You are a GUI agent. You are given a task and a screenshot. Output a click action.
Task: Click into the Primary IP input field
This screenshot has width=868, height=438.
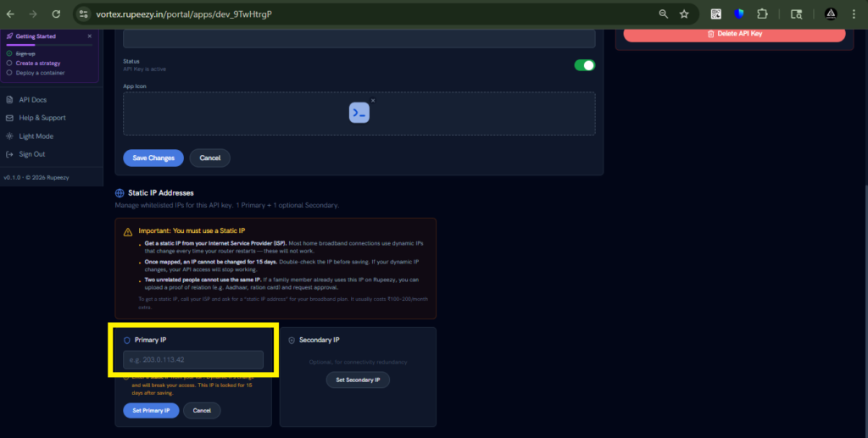(193, 360)
